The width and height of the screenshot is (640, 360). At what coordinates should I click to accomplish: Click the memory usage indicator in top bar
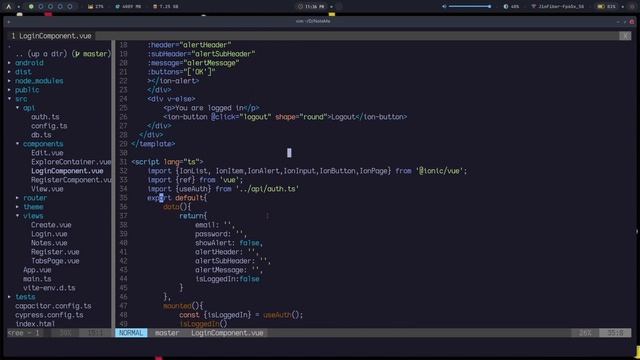tap(128, 7)
